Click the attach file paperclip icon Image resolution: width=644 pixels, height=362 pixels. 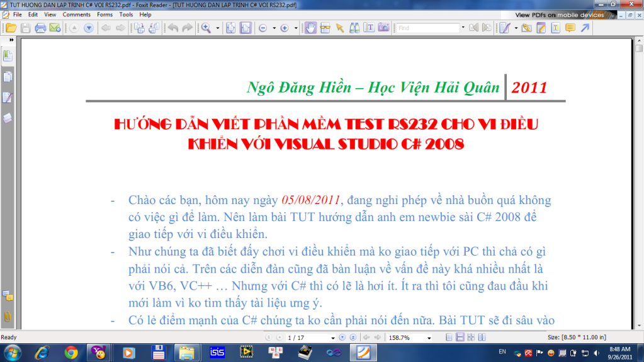click(x=526, y=28)
